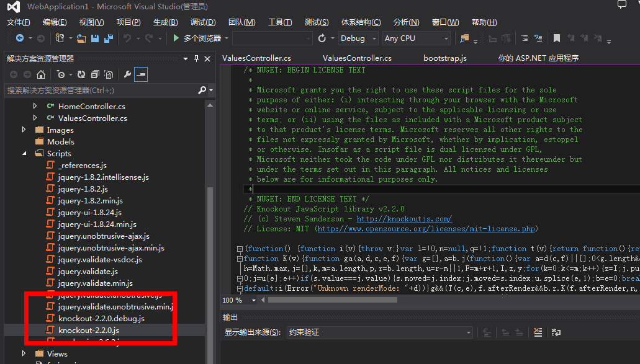This screenshot has height=364, width=640.
Task: Pin the Solution Explorer panel
Action: pos(197,58)
